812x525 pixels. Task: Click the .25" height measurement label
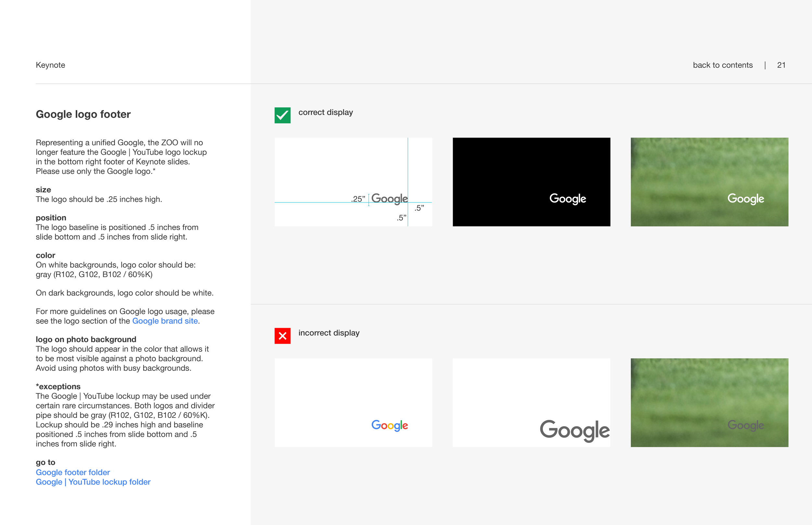click(358, 199)
